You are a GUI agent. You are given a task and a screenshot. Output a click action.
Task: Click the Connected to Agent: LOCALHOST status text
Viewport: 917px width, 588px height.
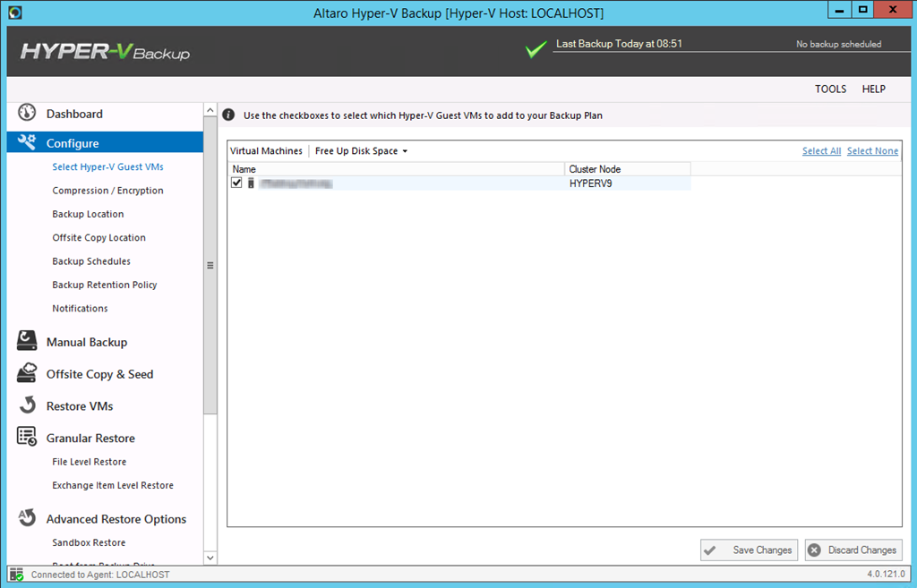pos(100,575)
